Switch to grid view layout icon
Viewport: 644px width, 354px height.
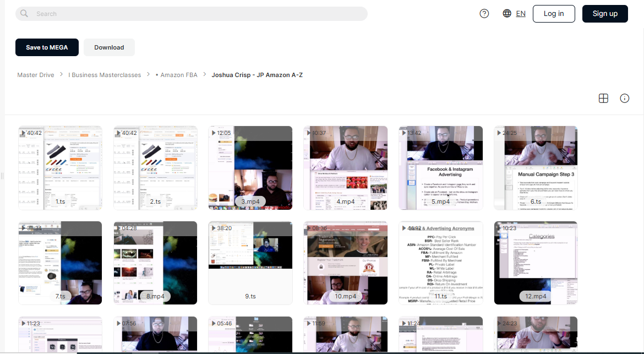click(603, 98)
